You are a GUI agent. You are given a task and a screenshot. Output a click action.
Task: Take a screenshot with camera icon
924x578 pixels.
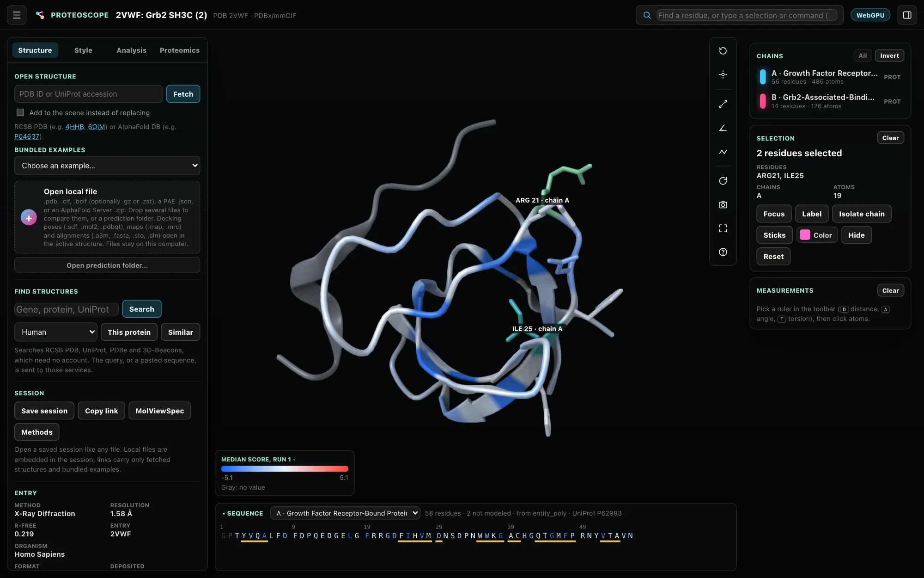[723, 204]
